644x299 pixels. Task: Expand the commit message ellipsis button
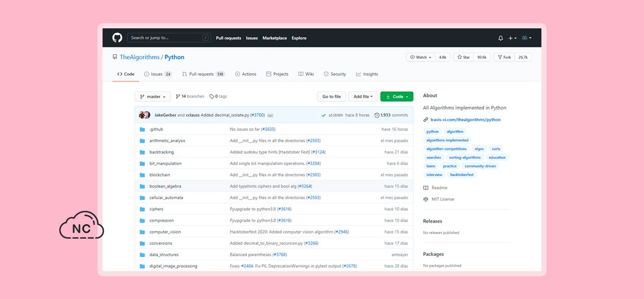tap(270, 115)
